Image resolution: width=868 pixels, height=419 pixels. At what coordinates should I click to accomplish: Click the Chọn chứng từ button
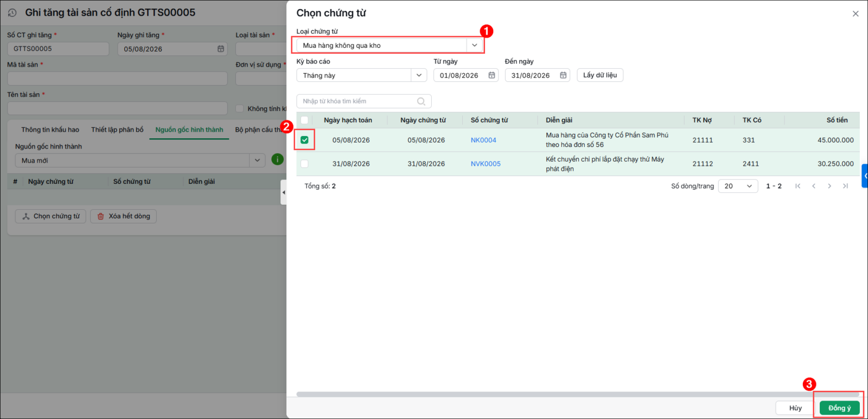click(50, 216)
